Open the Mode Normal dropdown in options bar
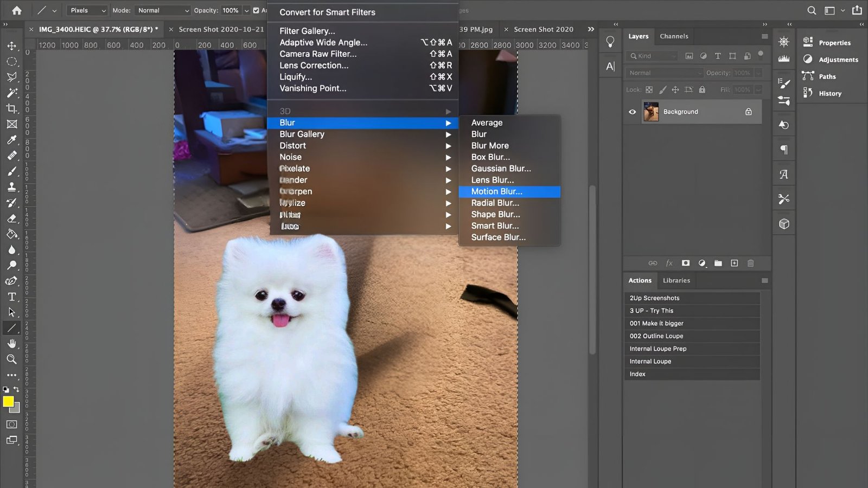Viewport: 868px width, 488px height. [x=163, y=10]
